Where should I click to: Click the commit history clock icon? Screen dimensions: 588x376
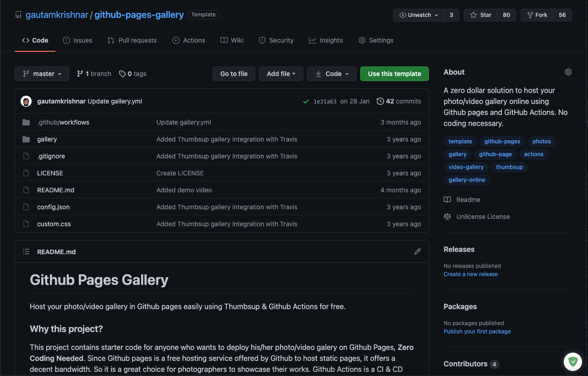pyautogui.click(x=380, y=101)
